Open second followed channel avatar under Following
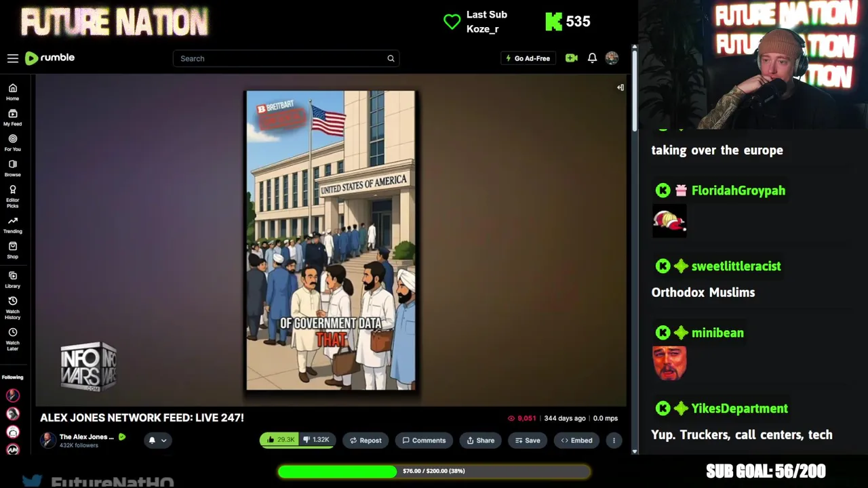The width and height of the screenshot is (868, 488). pyautogui.click(x=12, y=413)
